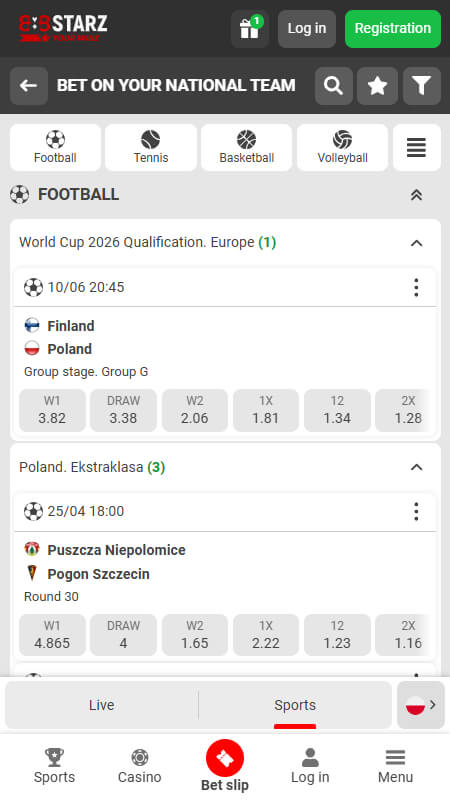450x800 pixels.
Task: Open the filter funnel icon
Action: click(422, 86)
